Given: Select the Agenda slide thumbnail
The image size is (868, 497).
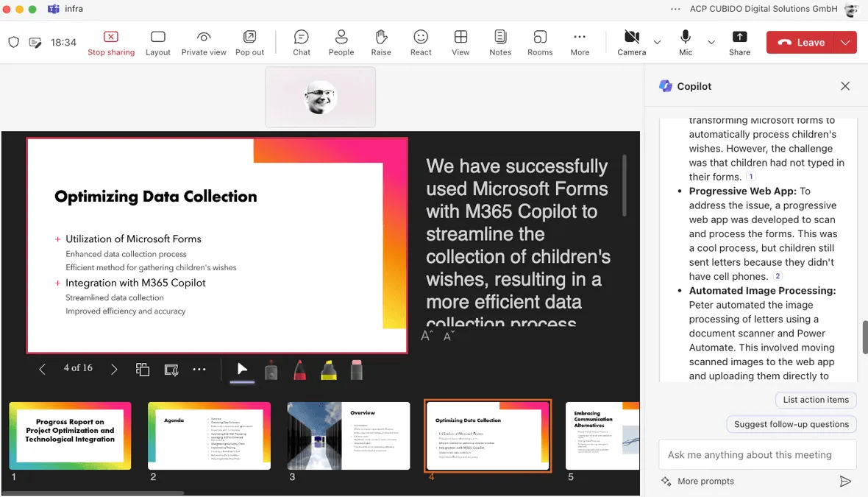Looking at the screenshot, I should point(209,436).
